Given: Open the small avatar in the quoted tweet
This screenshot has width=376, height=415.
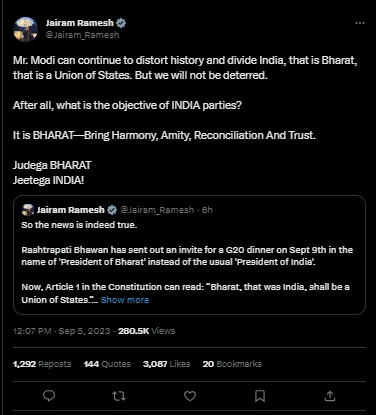Looking at the screenshot, I should (28, 210).
